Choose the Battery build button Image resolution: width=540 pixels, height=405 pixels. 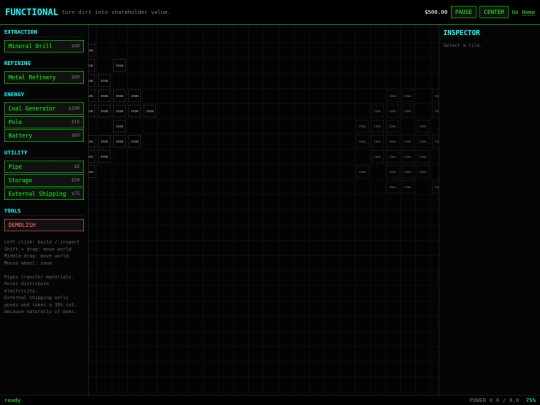44,135
